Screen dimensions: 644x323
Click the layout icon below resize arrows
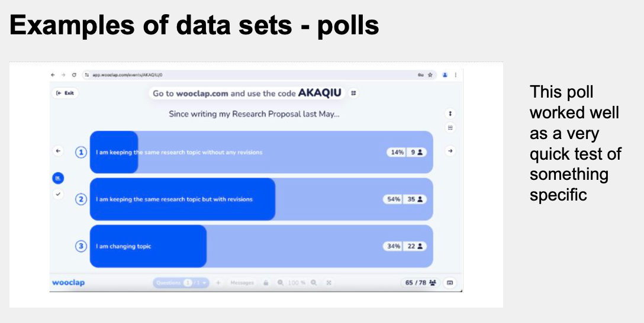pos(450,127)
